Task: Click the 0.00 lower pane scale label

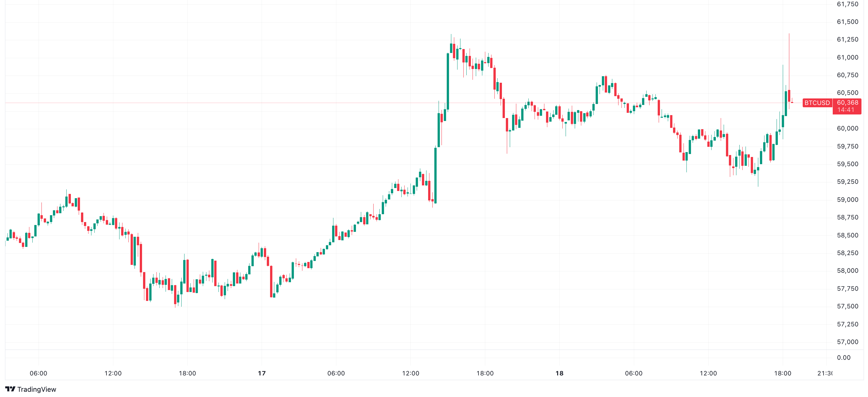Action: pyautogui.click(x=844, y=357)
